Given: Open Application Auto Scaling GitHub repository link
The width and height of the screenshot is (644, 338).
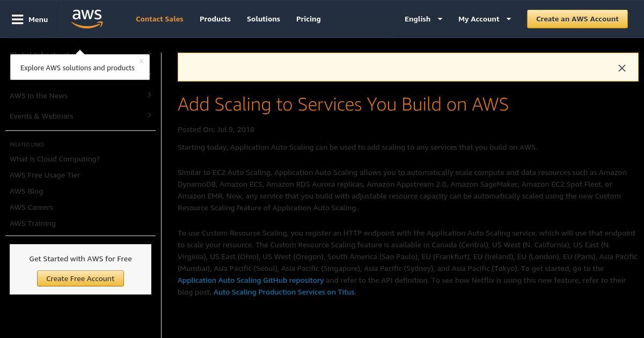Looking at the screenshot, I should (x=251, y=280).
